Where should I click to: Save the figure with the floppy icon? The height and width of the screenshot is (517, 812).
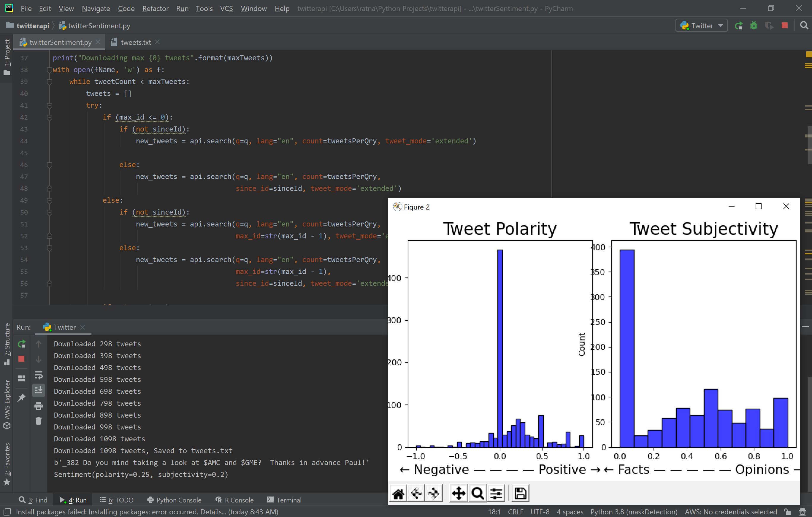point(520,494)
